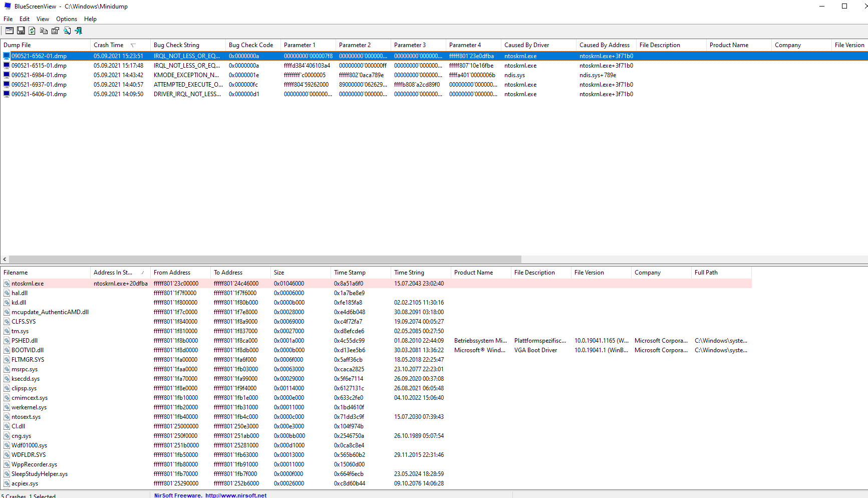The image size is (868, 498).
Task: Select the ksecdd.sys row
Action: tap(376, 379)
